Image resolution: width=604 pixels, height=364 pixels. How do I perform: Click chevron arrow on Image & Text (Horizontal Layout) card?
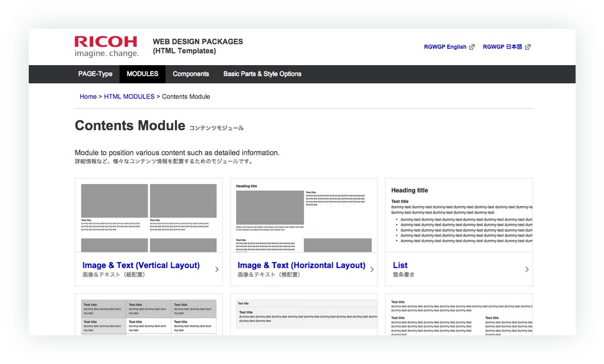coord(372,269)
